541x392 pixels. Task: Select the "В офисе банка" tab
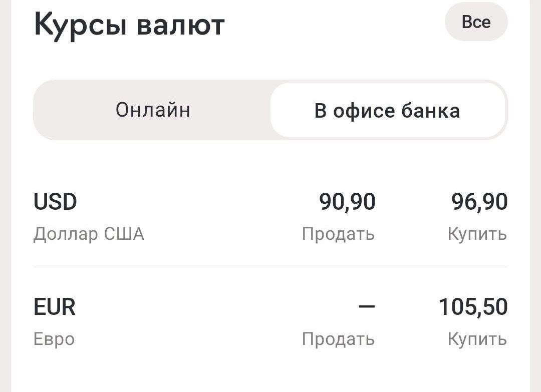coord(387,110)
